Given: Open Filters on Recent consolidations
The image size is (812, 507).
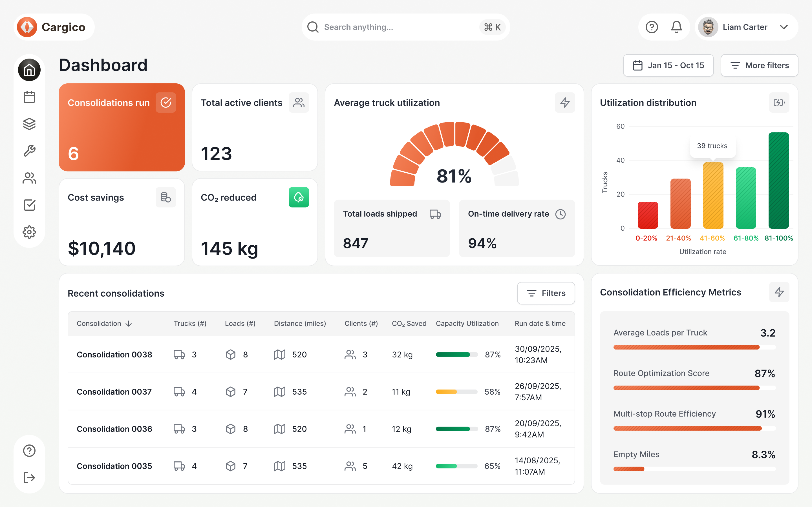Looking at the screenshot, I should [546, 293].
